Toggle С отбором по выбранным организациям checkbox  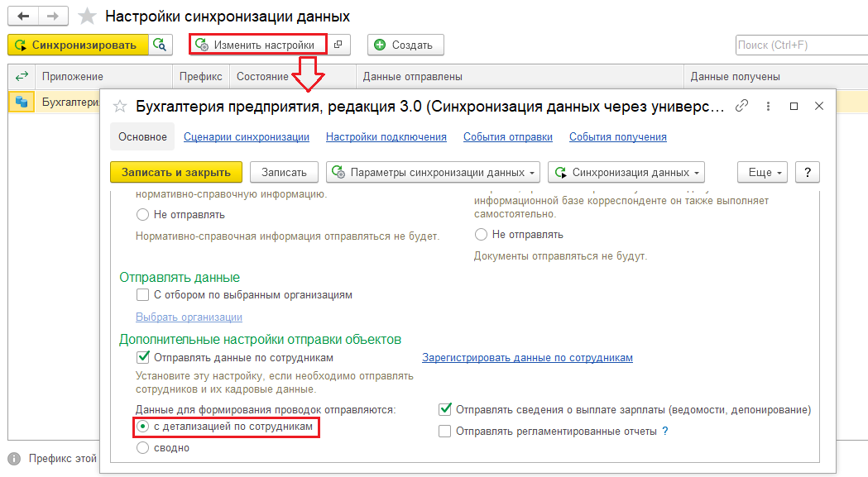point(143,294)
